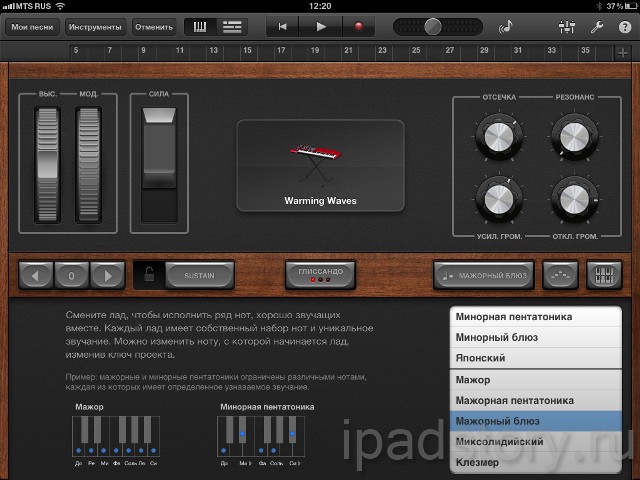This screenshot has height=480, width=640.
Task: Select Минорная пентатоника scale
Action: click(536, 317)
